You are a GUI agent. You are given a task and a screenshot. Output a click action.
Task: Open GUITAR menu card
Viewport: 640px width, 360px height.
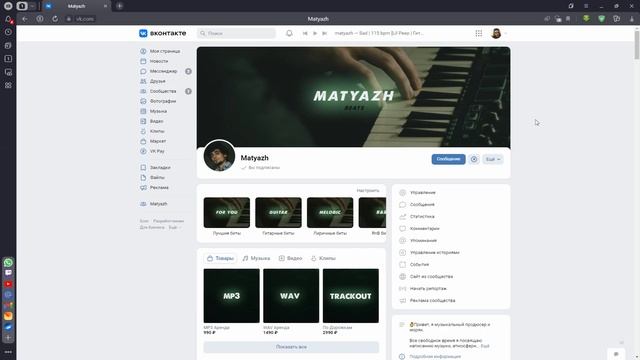coord(278,213)
